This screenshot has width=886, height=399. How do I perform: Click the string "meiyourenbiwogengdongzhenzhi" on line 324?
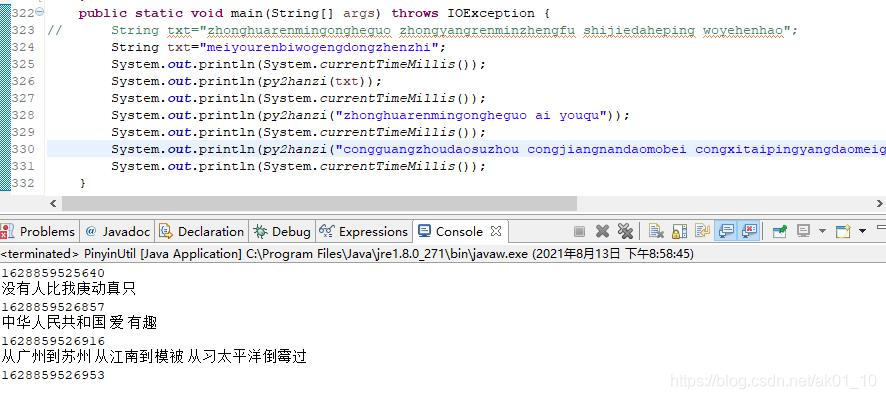318,47
